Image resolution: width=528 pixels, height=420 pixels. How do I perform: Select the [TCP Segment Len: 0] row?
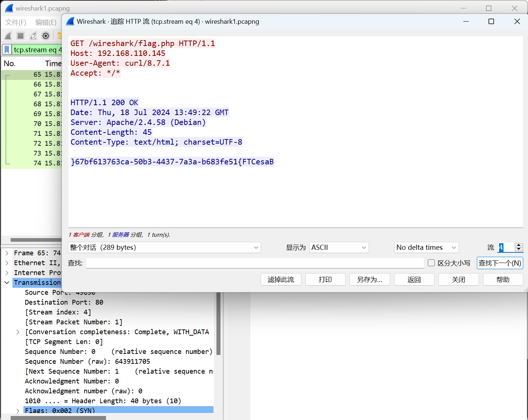(64, 342)
